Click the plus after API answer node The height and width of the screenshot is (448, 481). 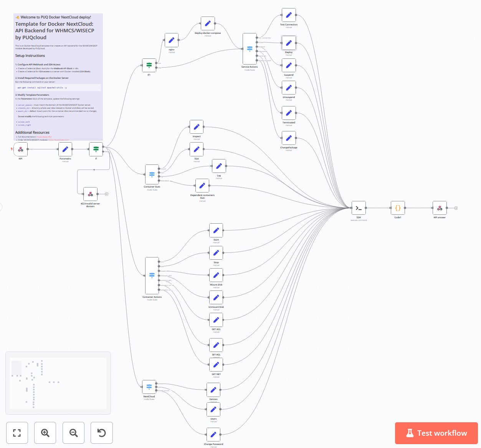click(456, 207)
